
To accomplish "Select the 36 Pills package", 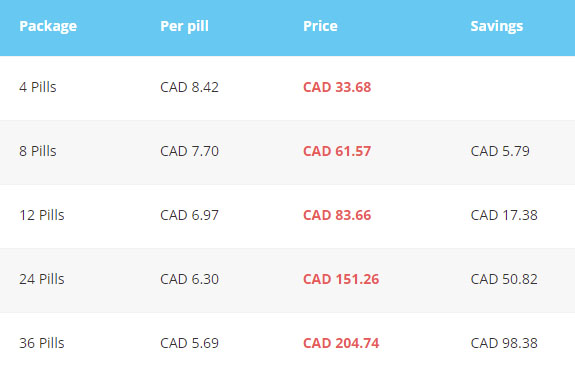I will 42,343.
